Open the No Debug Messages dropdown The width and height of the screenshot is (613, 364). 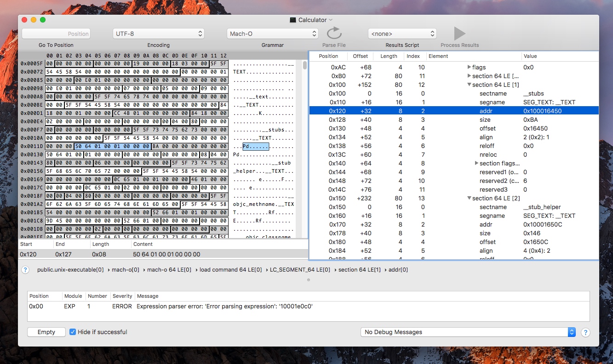pos(468,332)
